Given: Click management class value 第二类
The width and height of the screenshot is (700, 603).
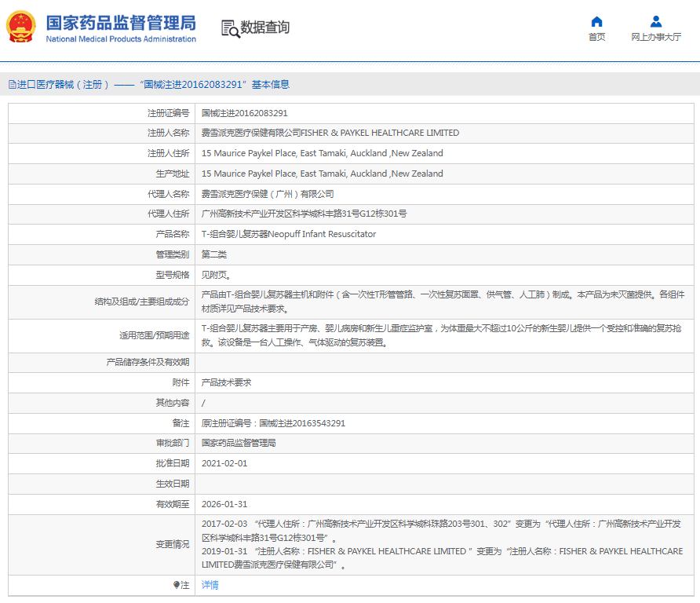Looking at the screenshot, I should (213, 254).
